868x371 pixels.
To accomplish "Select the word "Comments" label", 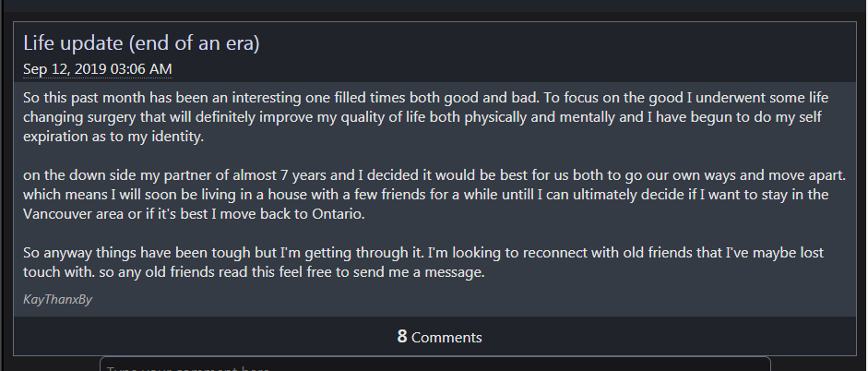I will click(446, 338).
